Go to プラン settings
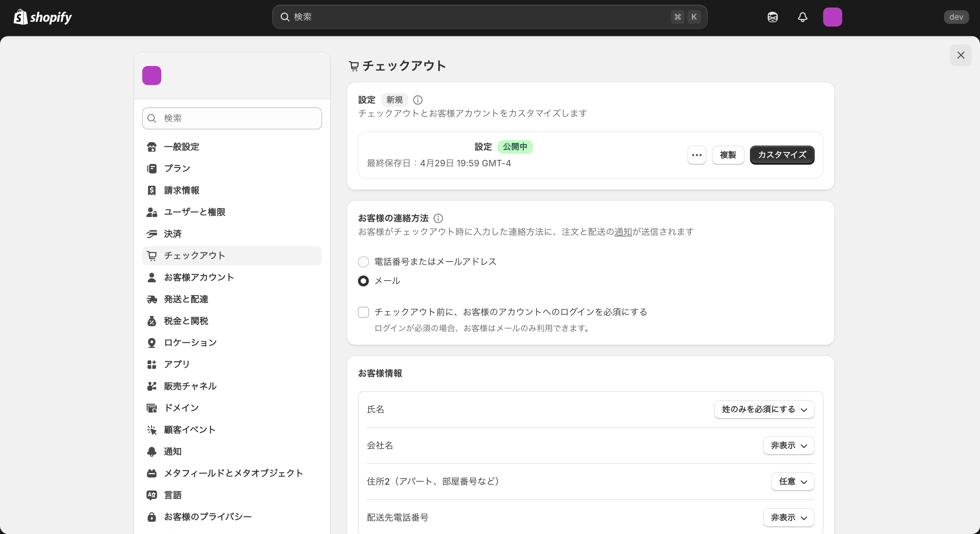Viewport: 980px width, 534px height. pos(232,168)
